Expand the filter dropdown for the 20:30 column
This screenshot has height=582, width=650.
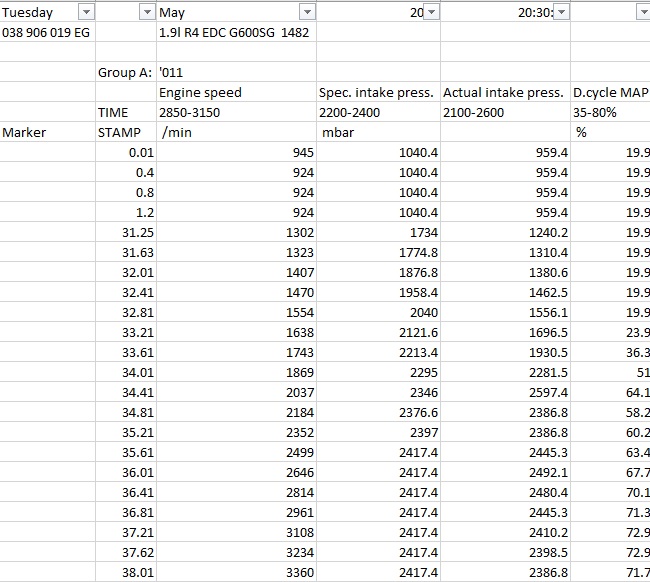561,12
